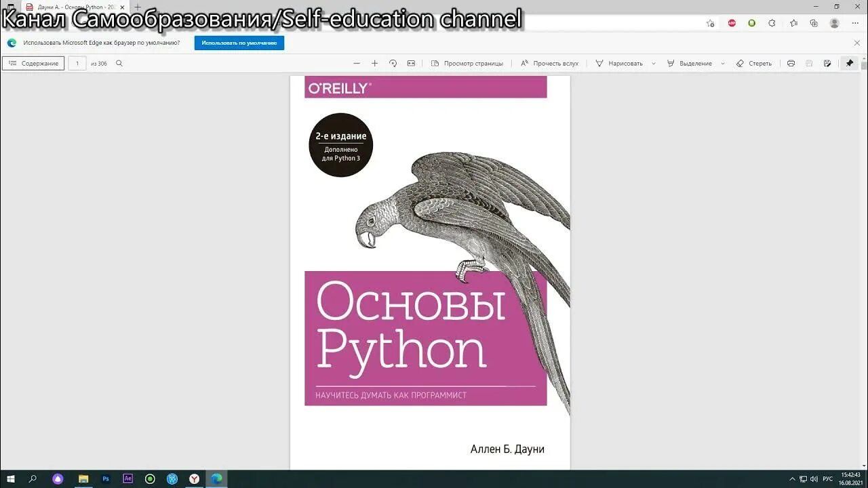868x488 pixels.
Task: Open the network tray icon
Action: 804,479
